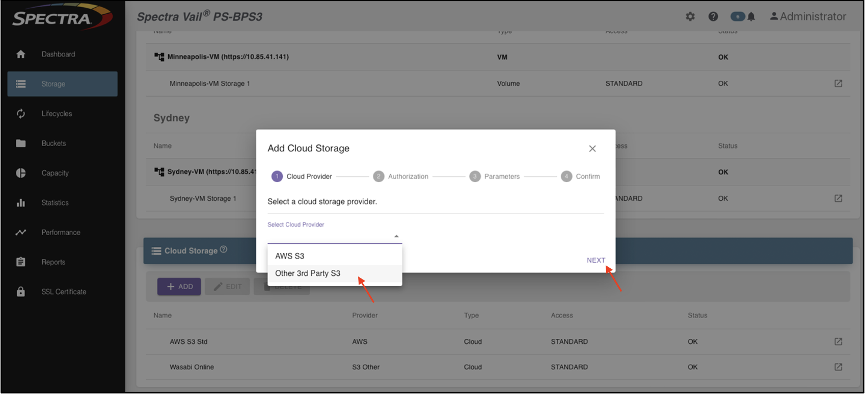Open Buckets in the sidebar
Image resolution: width=868 pixels, height=395 pixels.
(x=63, y=144)
